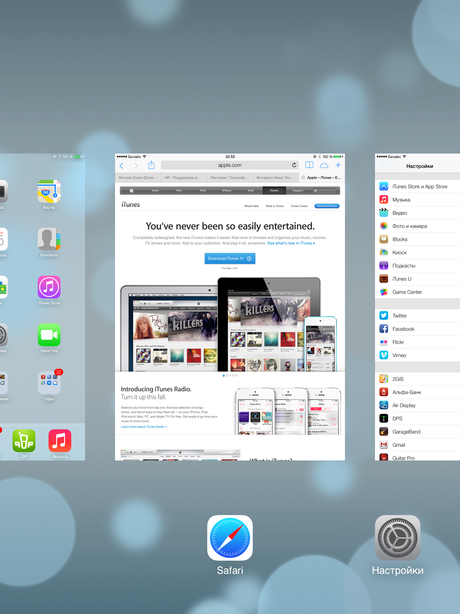
Task: Select Flickr row in Settings preview
Action: coord(417,342)
